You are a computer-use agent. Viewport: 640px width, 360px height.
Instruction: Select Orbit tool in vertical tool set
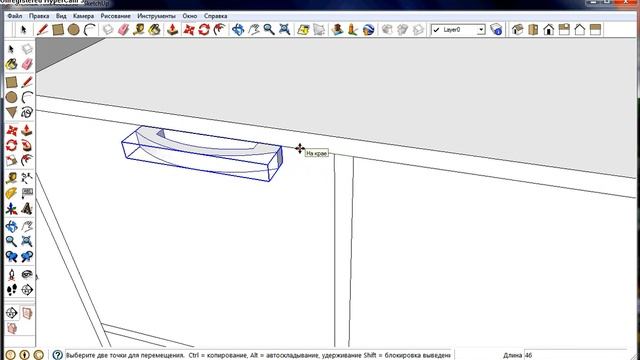tap(11, 226)
